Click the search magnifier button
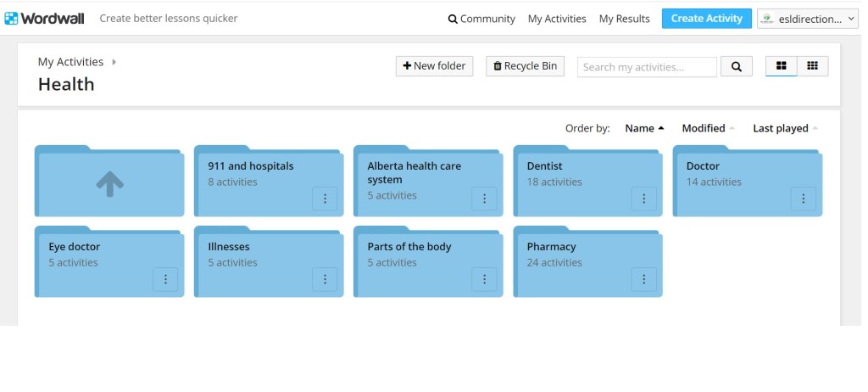 [x=736, y=67]
